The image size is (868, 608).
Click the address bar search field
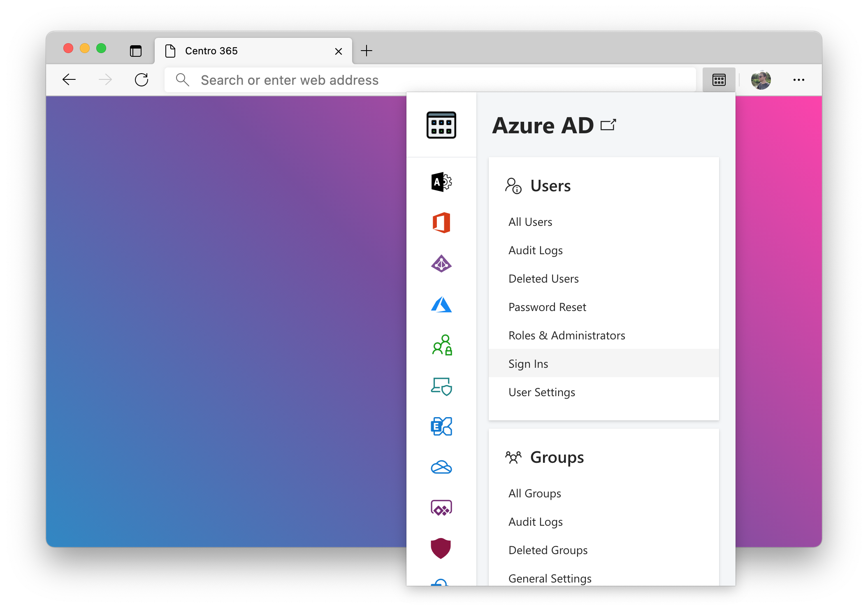click(430, 80)
